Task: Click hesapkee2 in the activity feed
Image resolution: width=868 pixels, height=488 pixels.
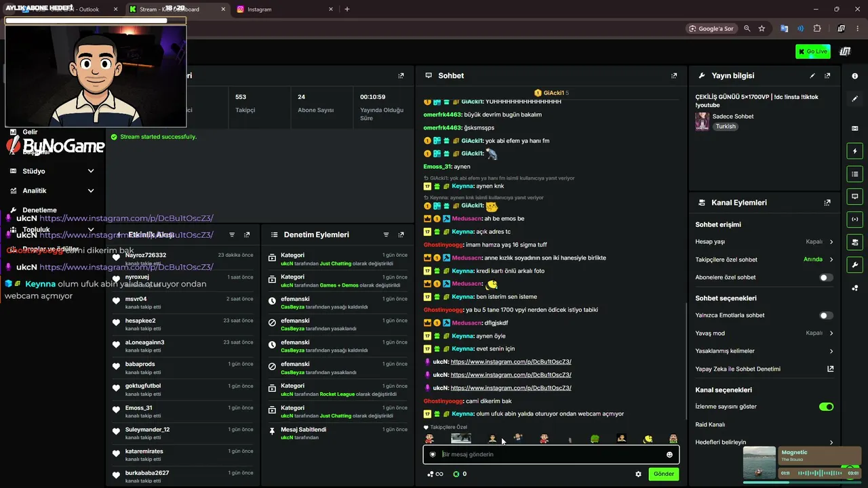Action: tap(140, 321)
